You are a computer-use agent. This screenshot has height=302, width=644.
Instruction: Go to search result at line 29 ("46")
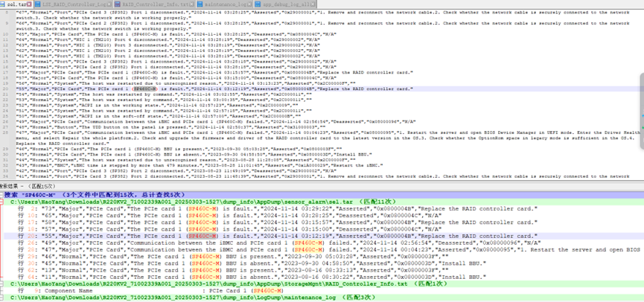(x=233, y=257)
